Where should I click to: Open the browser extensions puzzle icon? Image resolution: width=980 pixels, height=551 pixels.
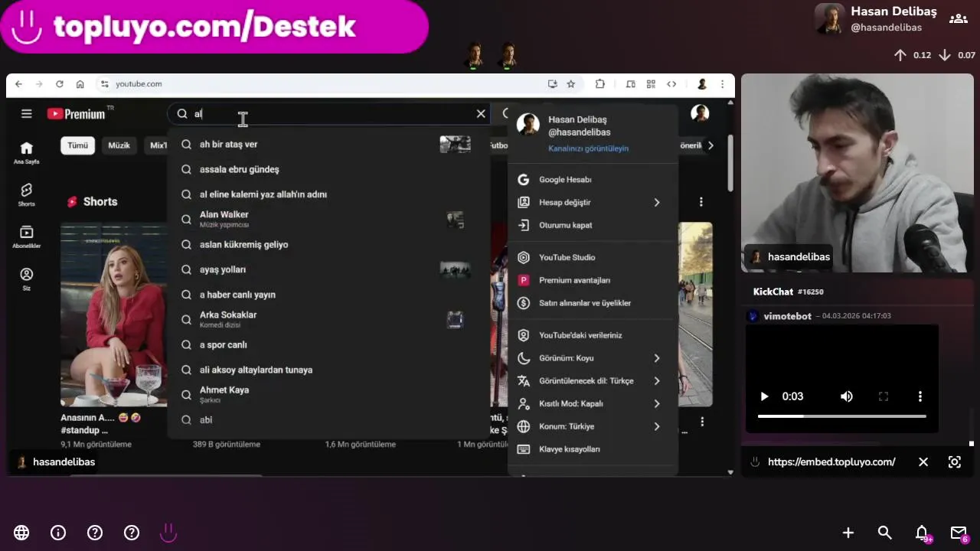point(599,84)
